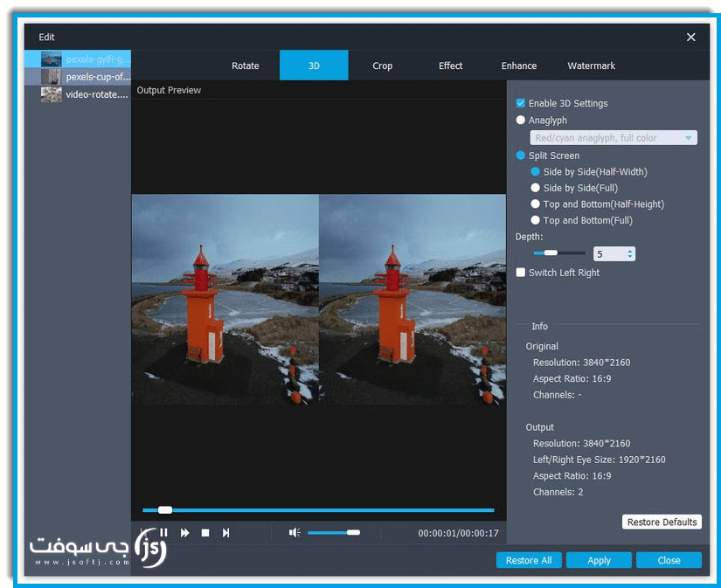Adjust the volume slider
721x588 pixels.
coord(334,532)
